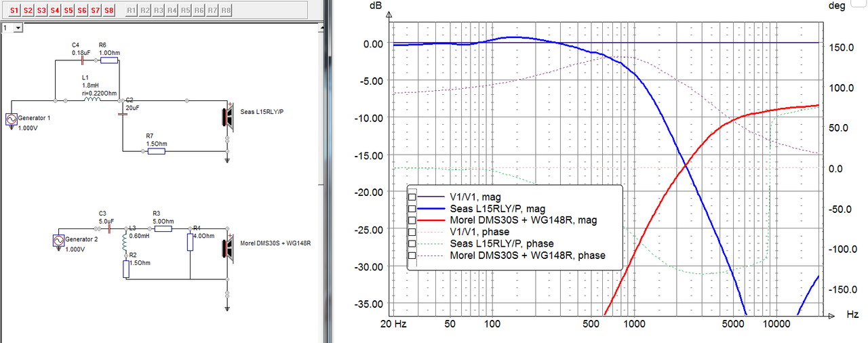Click the dark purple V1/V1 mag legend line
Viewport: 868px width, 343px height.
coord(431,197)
